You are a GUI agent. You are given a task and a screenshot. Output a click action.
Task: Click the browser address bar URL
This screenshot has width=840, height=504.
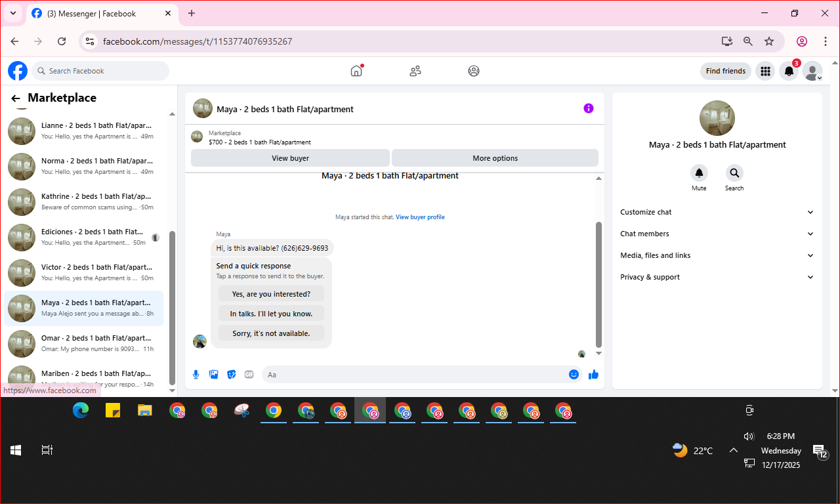click(x=198, y=41)
